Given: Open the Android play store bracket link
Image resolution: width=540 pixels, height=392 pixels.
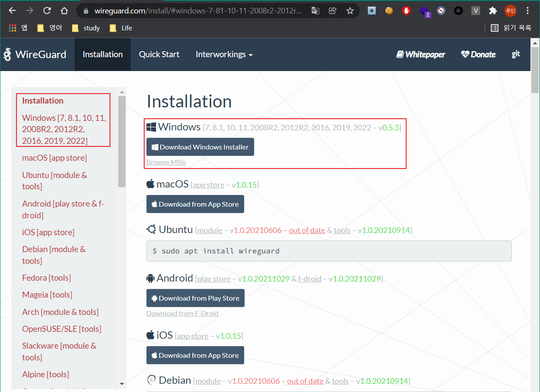Looking at the screenshot, I should click(214, 279).
